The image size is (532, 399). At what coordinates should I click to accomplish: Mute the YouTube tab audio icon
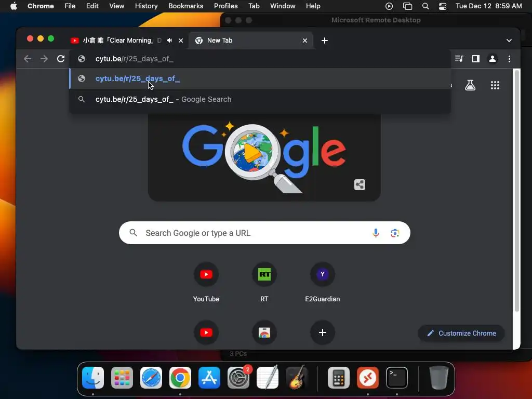170,41
